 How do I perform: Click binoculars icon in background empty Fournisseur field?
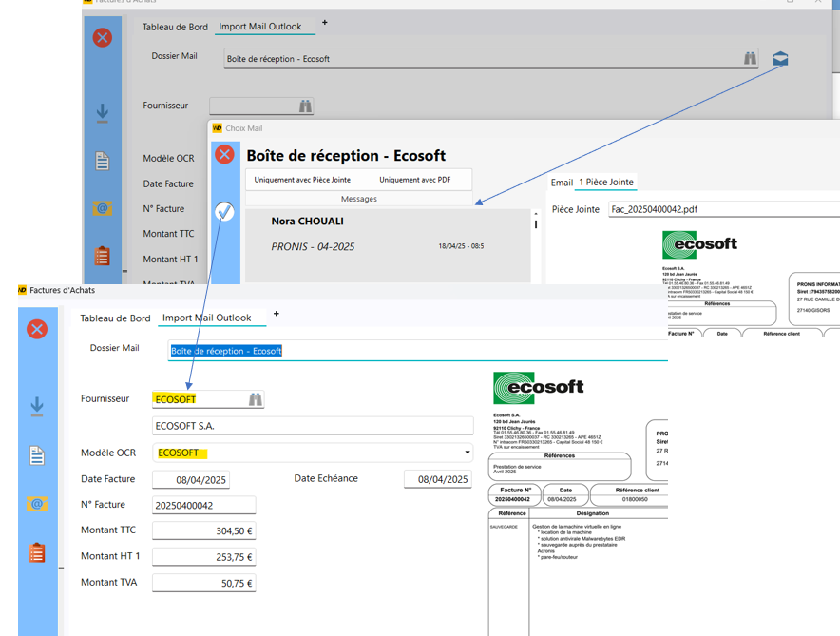click(x=305, y=106)
